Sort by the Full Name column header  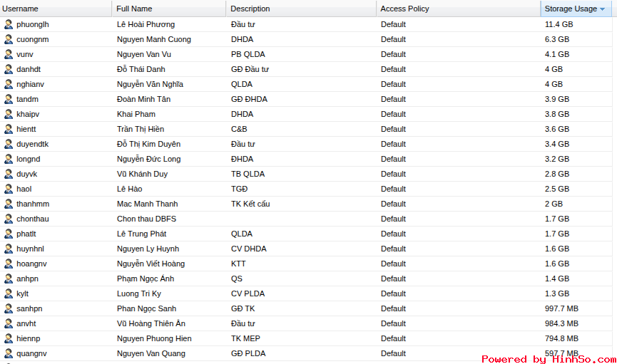click(x=168, y=9)
